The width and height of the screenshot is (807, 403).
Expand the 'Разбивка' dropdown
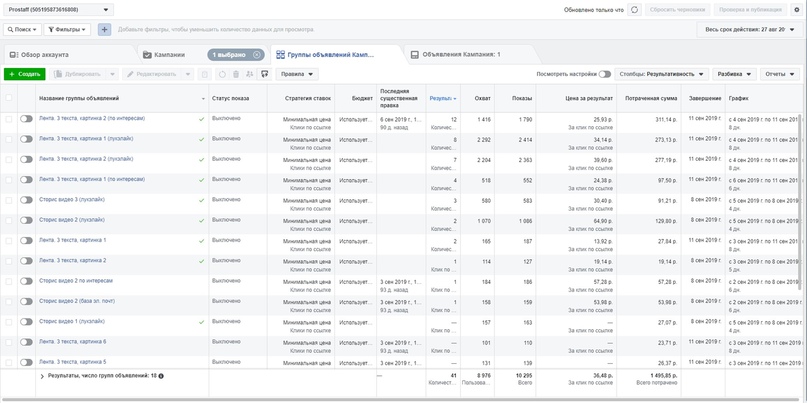[735, 74]
